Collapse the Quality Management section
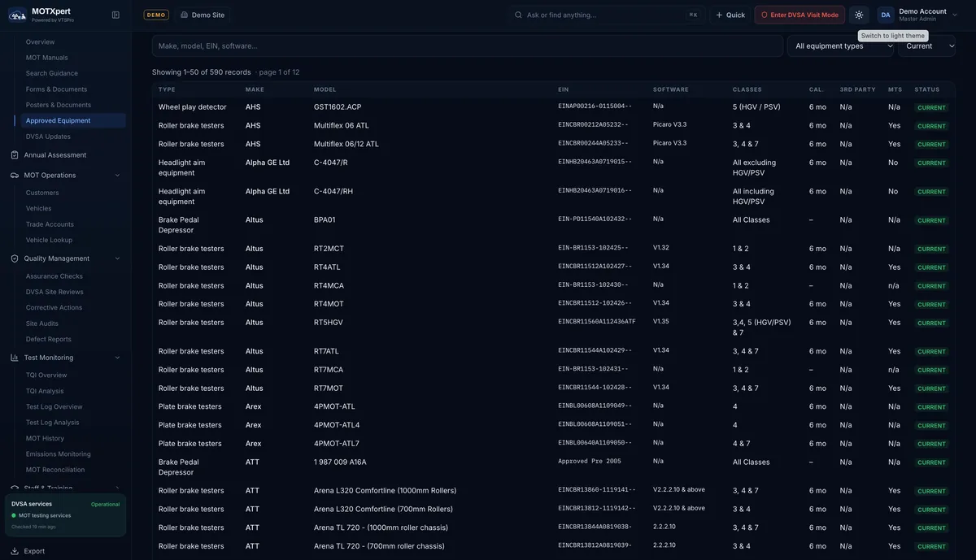Viewport: 976px width, 560px height. (117, 258)
